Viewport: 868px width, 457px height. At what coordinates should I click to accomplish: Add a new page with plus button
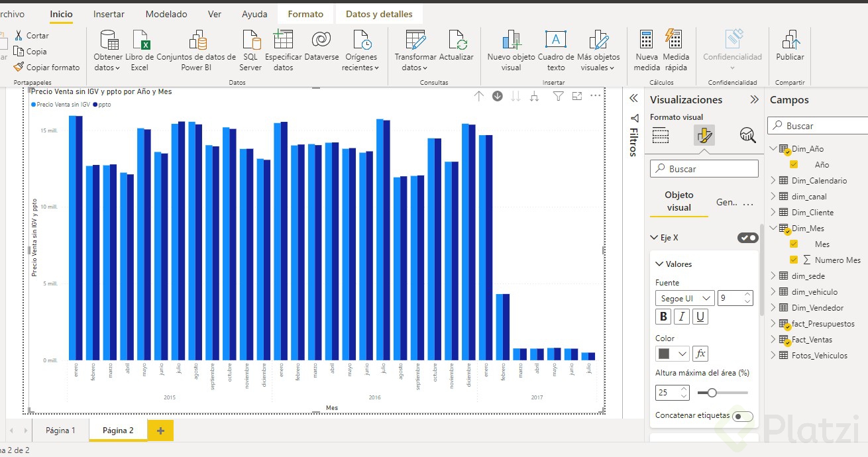[160, 431]
